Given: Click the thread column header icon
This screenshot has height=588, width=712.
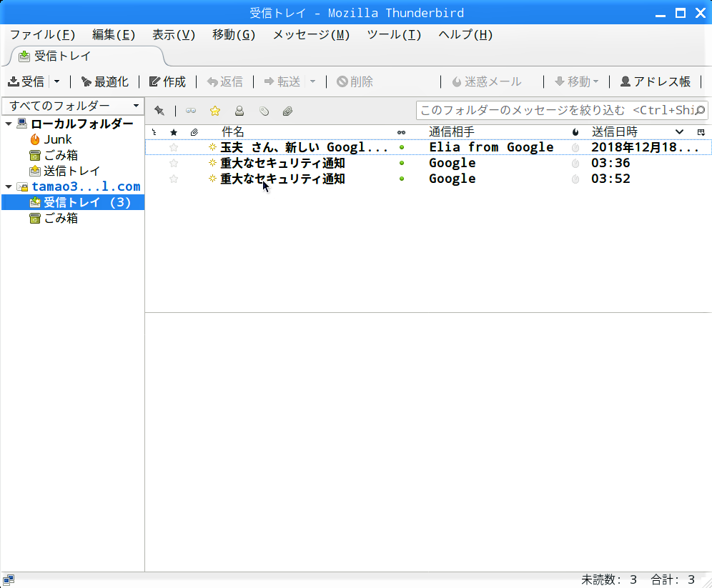Looking at the screenshot, I should click(x=154, y=132).
